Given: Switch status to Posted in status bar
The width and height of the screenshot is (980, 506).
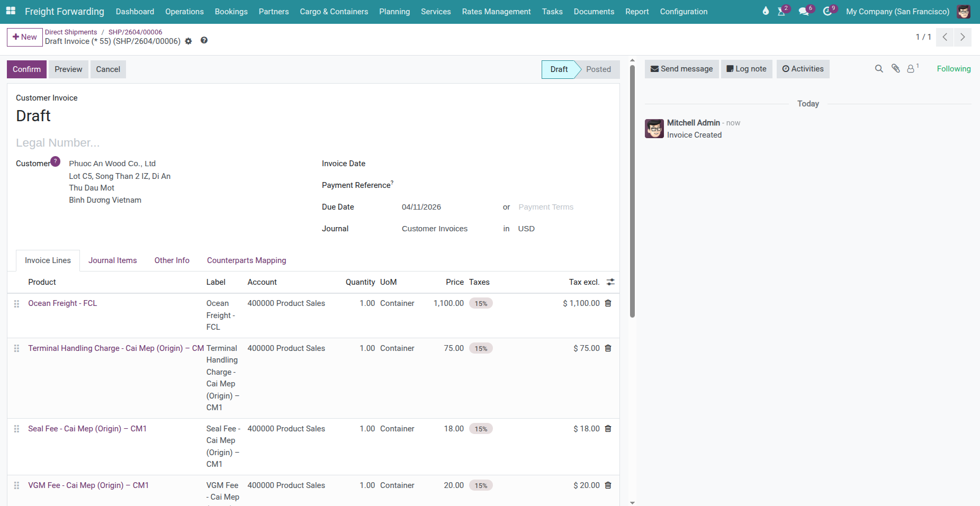Looking at the screenshot, I should tap(598, 69).
